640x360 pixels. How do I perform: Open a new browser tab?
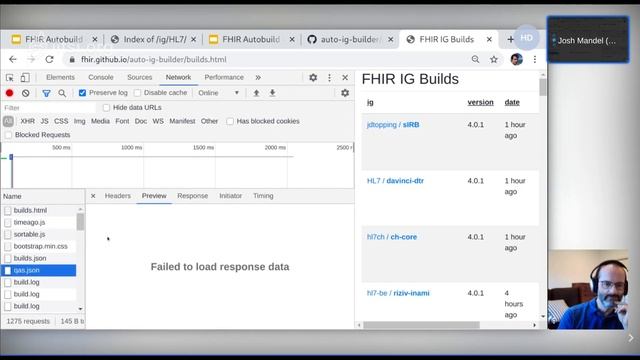[x=510, y=39]
